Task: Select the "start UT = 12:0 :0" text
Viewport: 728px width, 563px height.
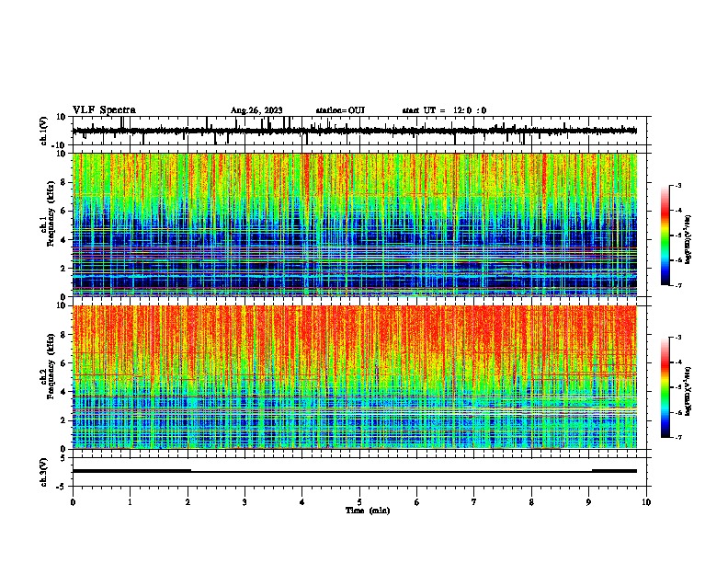Action: 444,110
